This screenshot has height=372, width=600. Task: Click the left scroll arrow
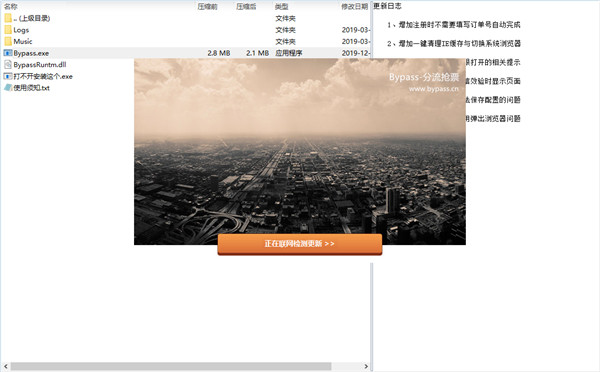point(5,366)
